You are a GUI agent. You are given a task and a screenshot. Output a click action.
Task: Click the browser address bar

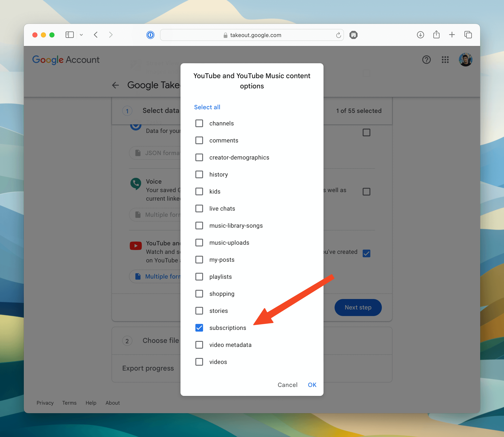coord(252,35)
